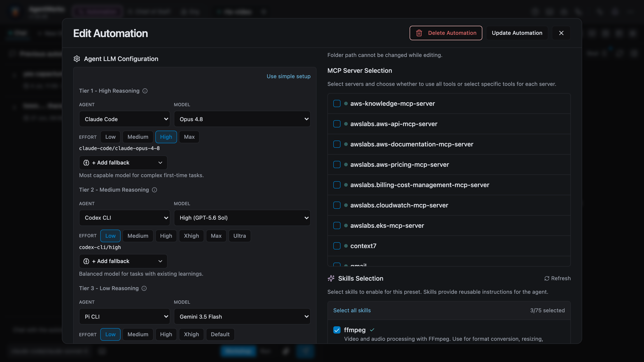This screenshot has width=644, height=362.
Task: Click Select all skills link
Action: tap(352, 310)
